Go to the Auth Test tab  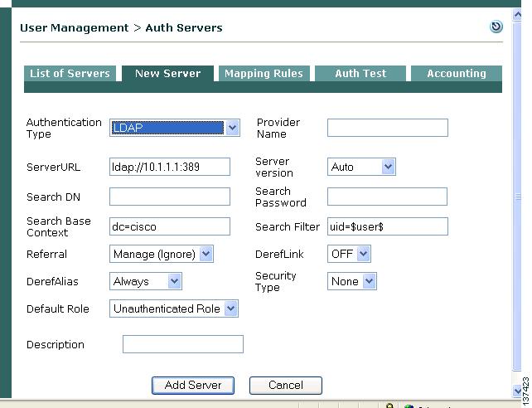point(360,74)
